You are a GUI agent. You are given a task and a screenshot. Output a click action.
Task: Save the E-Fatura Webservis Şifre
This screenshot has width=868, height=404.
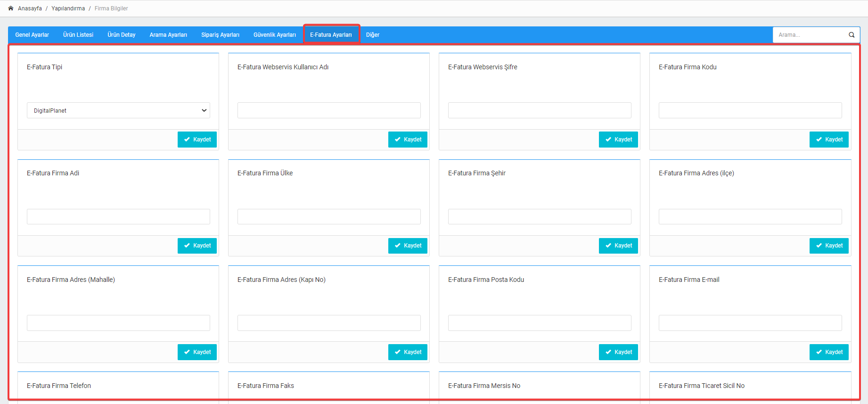618,140
